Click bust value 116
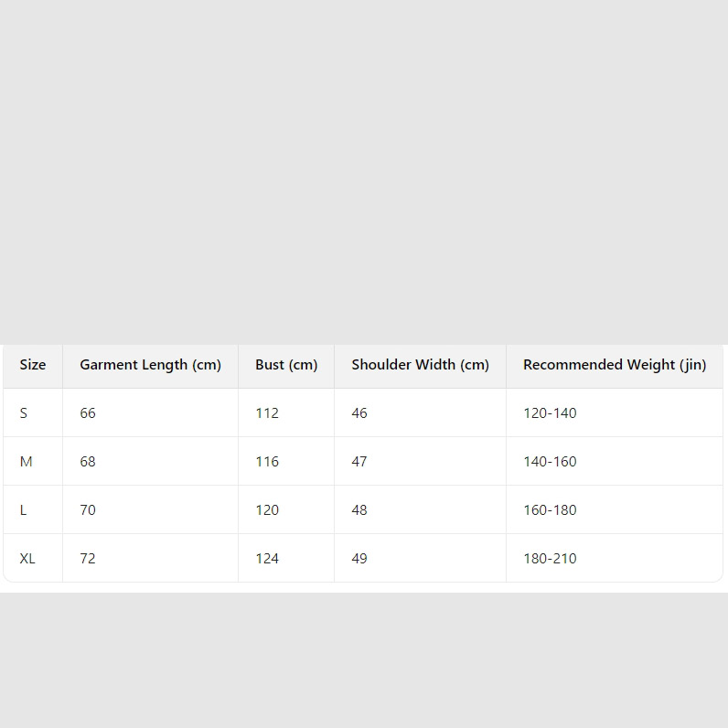The width and height of the screenshot is (728, 728). (x=267, y=462)
